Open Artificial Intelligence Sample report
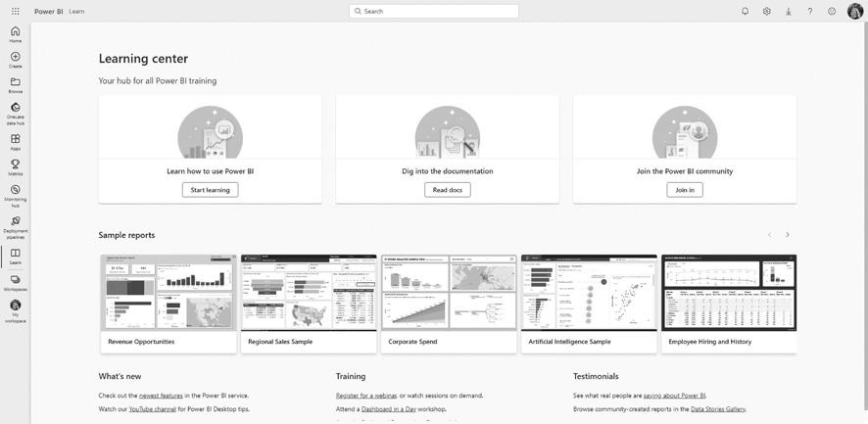This screenshot has height=424, width=868. (589, 304)
